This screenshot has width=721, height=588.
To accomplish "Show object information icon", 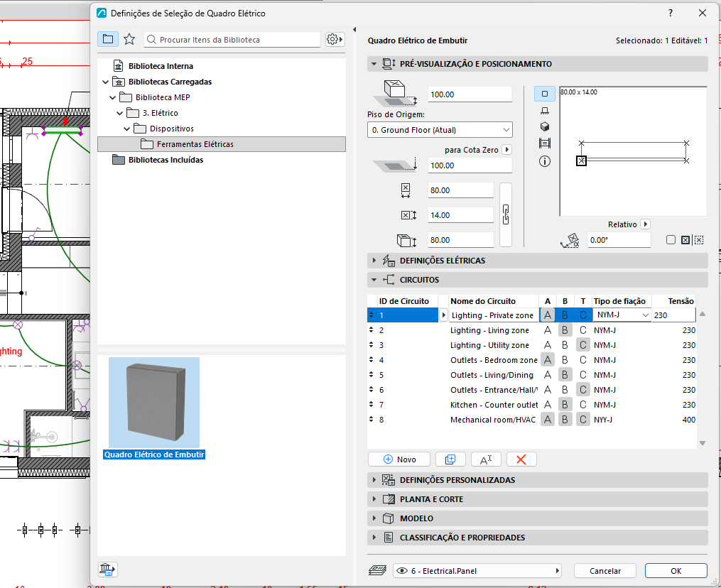I will 544,161.
